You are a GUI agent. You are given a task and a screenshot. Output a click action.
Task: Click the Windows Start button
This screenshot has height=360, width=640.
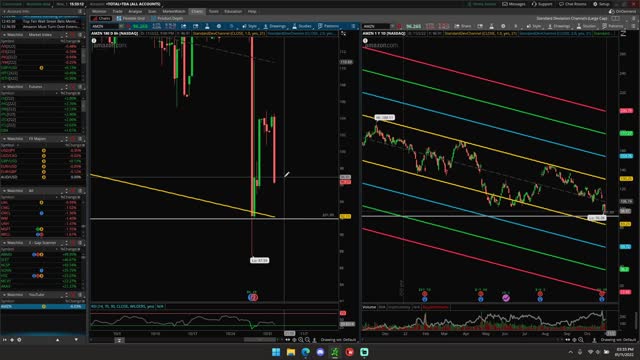(x=276, y=352)
